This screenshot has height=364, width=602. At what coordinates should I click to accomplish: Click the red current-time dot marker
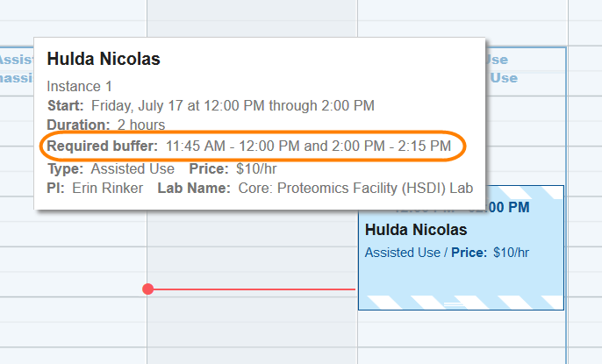[147, 289]
